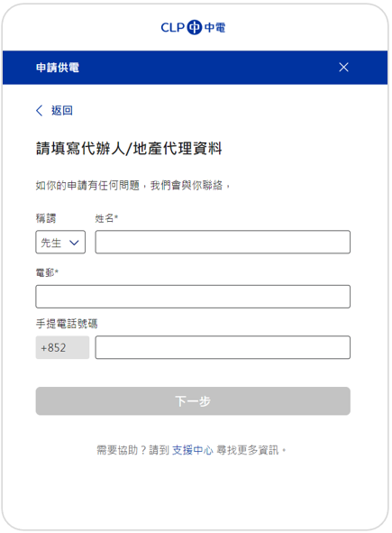Viewport: 392px width, 533px height.
Task: Click the 申請供電 header title
Action: 58,68
